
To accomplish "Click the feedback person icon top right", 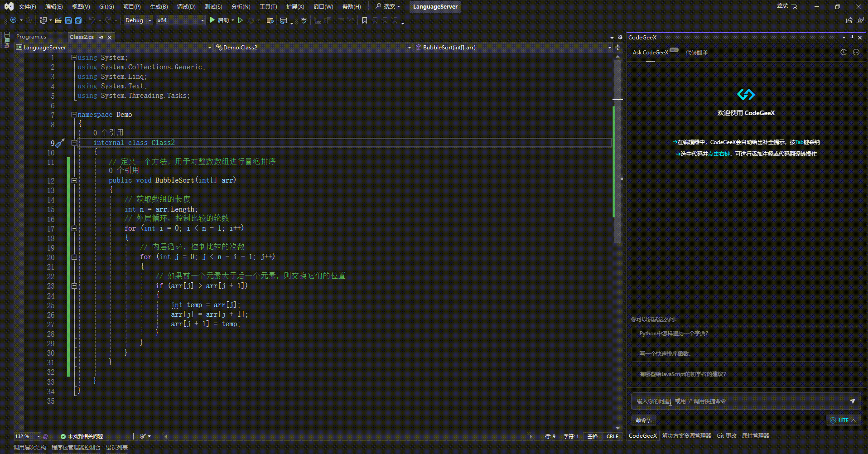I will (x=861, y=20).
